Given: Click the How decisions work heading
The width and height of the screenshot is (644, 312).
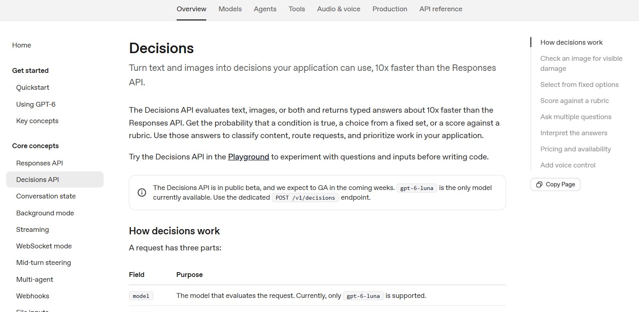Looking at the screenshot, I should [174, 231].
